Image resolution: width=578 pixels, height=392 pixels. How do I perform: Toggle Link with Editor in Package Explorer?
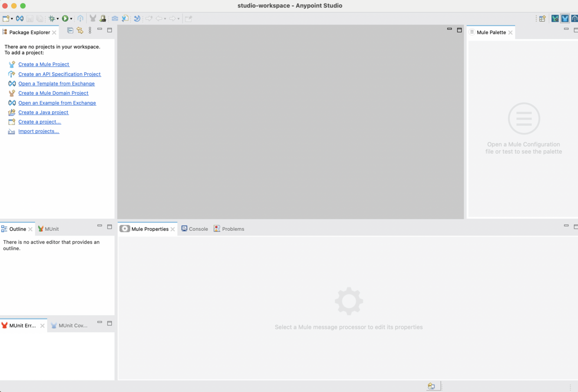(x=80, y=30)
